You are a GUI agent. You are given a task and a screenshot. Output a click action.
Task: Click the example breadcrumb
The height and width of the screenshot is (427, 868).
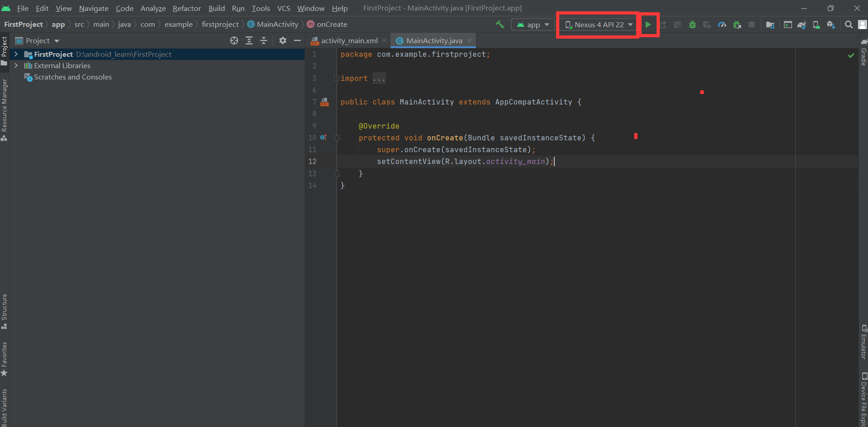(178, 24)
